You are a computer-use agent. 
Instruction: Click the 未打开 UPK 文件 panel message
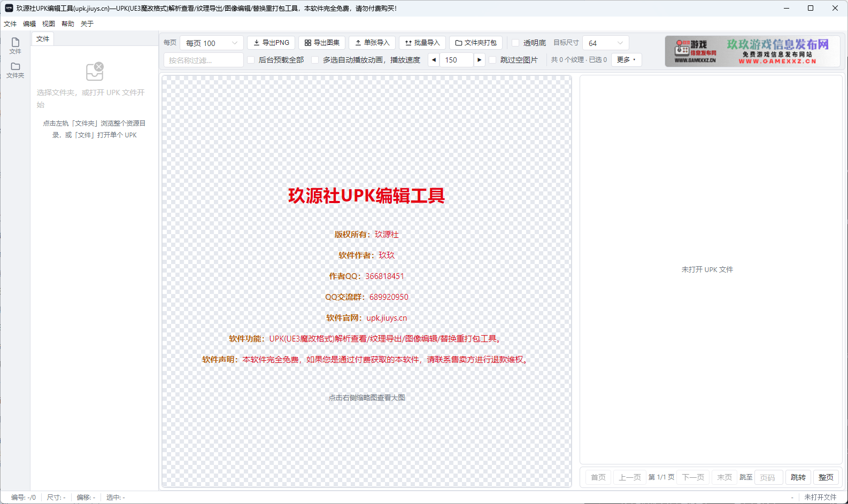pos(707,269)
